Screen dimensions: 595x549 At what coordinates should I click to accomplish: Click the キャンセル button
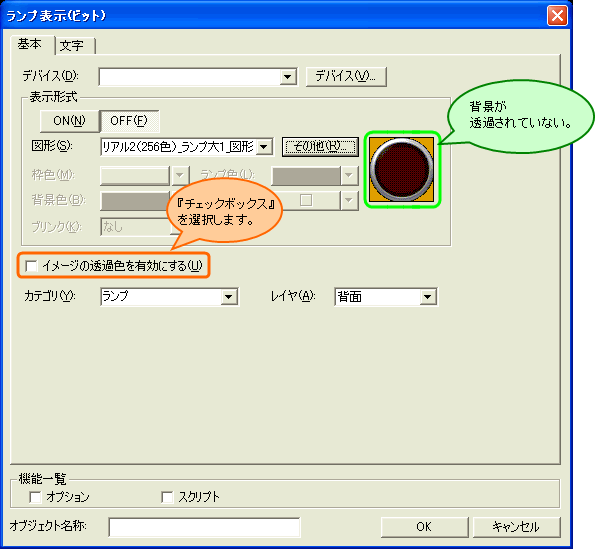(x=516, y=527)
